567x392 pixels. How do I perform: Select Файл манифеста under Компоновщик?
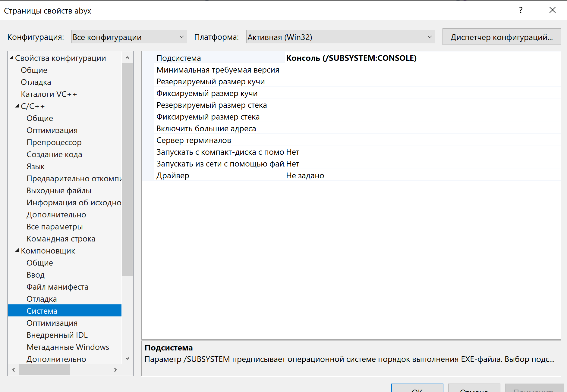coord(57,287)
